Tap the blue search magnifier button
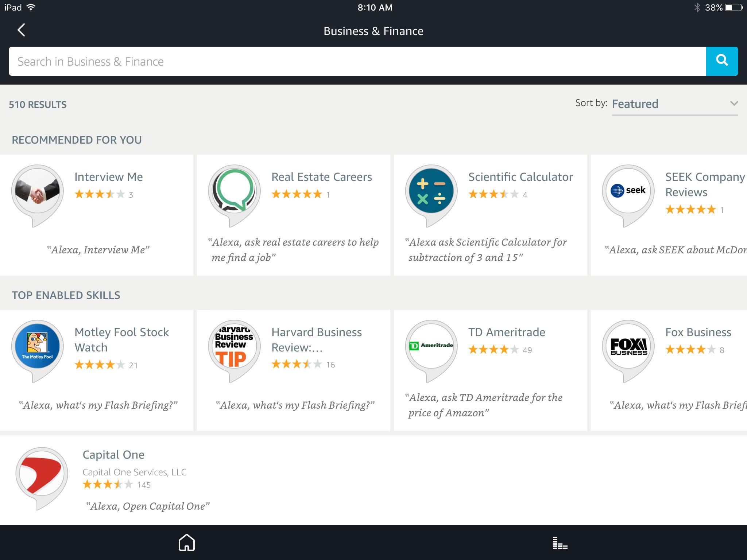 [x=722, y=61]
